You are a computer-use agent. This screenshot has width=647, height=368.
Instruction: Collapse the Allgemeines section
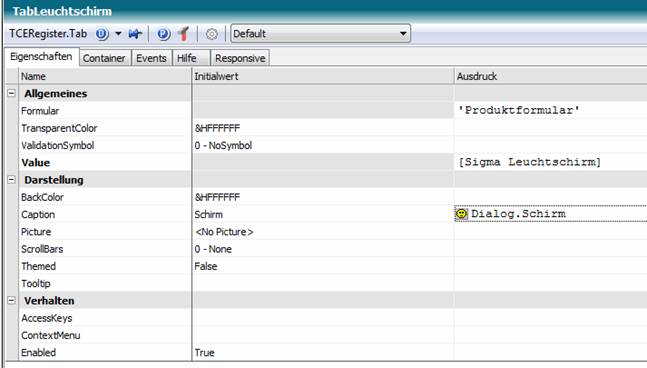12,94
